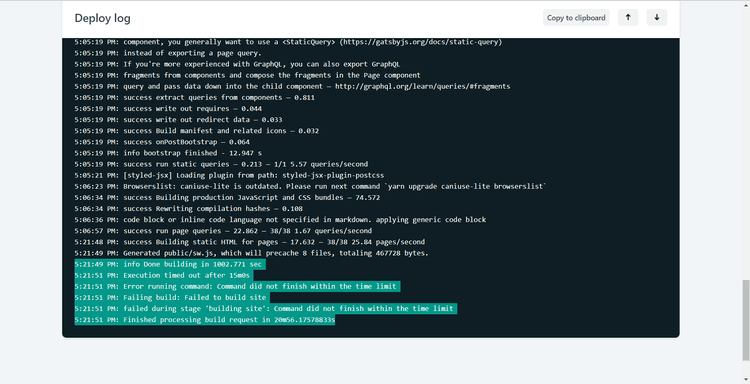Click the '[styled-jsx] Loading plugin' log line
The image size is (750, 384).
click(229, 176)
